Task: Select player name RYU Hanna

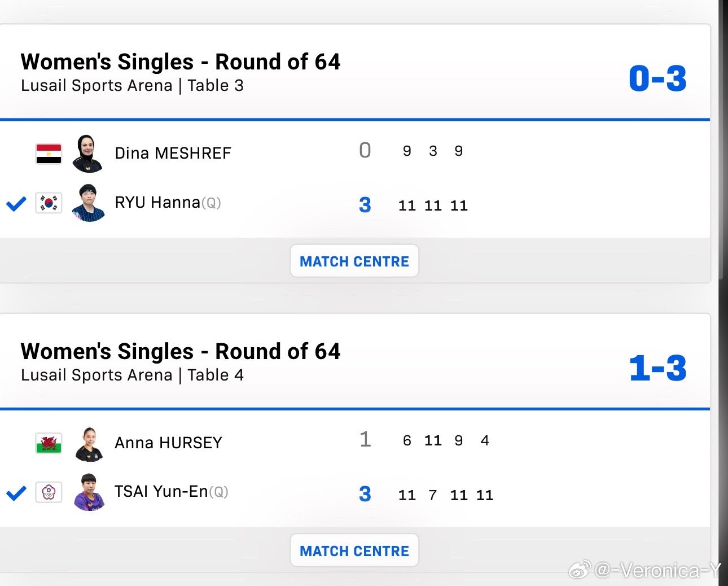Action: coord(157,203)
